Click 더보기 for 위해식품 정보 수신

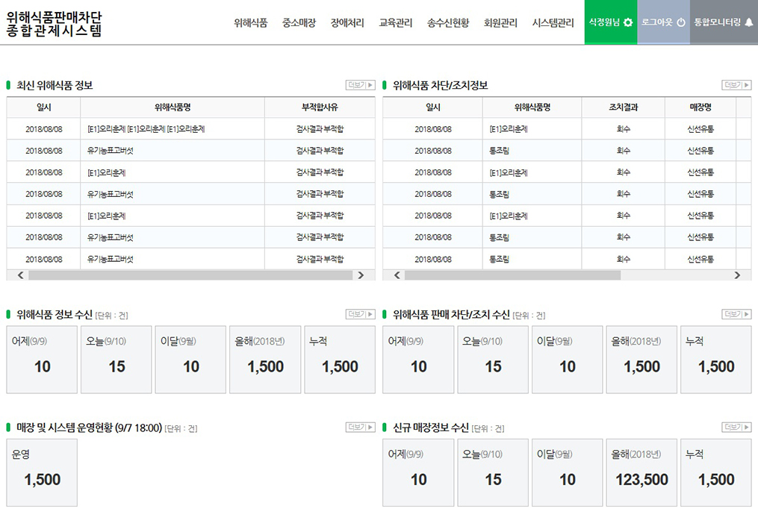[x=360, y=314]
